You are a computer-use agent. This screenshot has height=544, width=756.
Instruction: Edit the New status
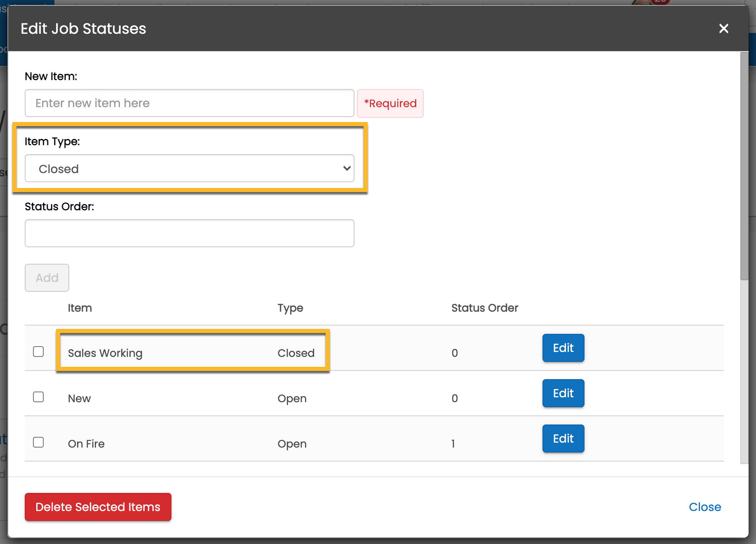point(563,393)
